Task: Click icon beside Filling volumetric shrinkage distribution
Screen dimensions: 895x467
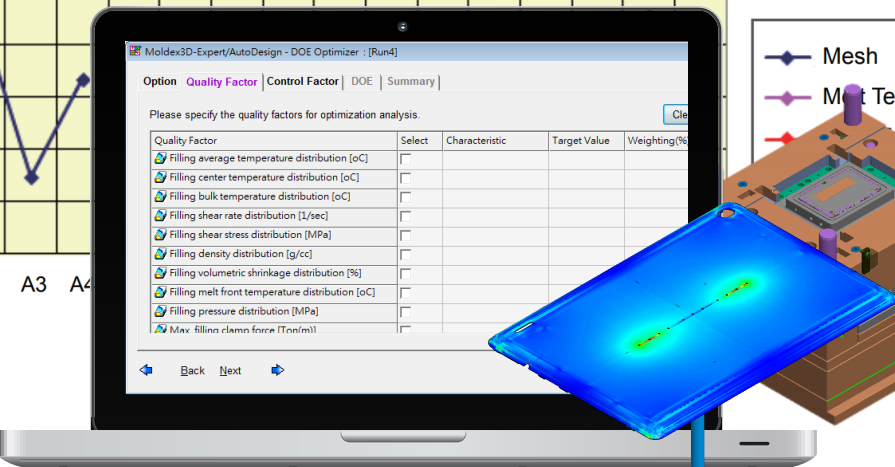Action: (160, 273)
